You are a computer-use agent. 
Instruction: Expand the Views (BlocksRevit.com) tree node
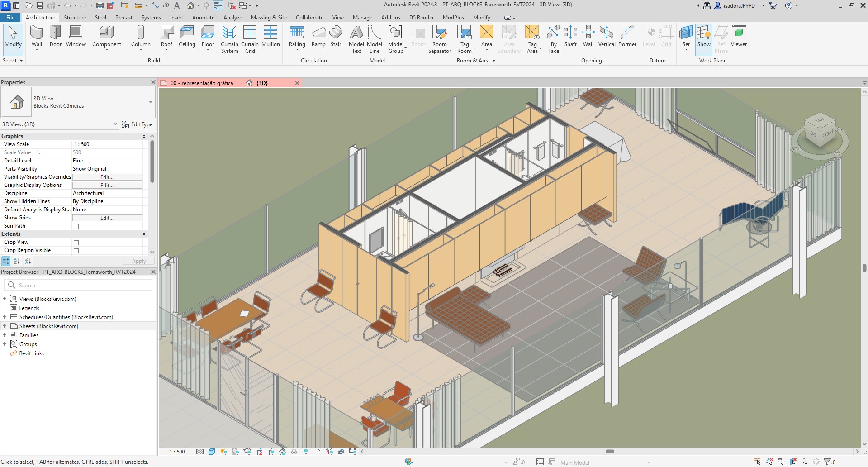click(x=5, y=299)
